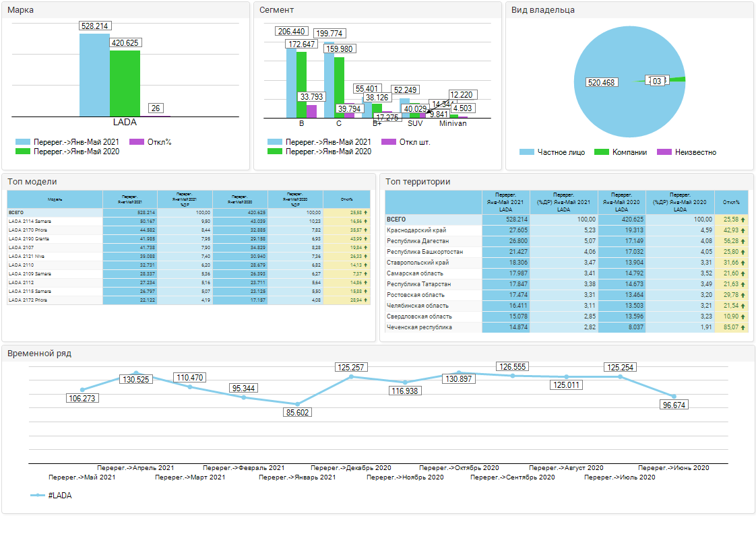The height and width of the screenshot is (534, 756).
Task: Click the growth arrow for LADA 2170 Priora
Action: [366, 230]
